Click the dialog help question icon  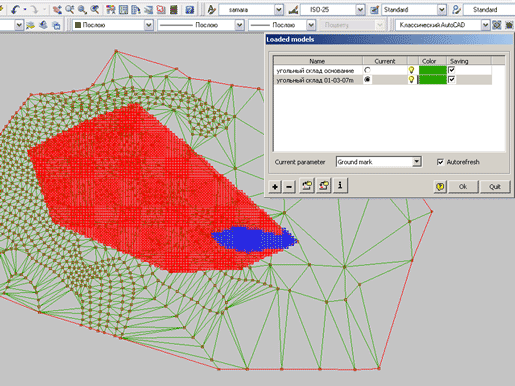point(440,186)
